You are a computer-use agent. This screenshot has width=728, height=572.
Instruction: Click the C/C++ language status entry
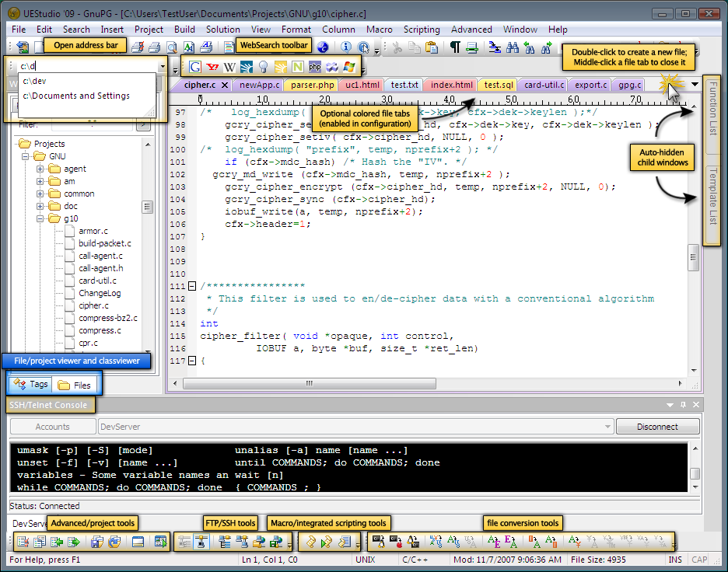tap(415, 560)
